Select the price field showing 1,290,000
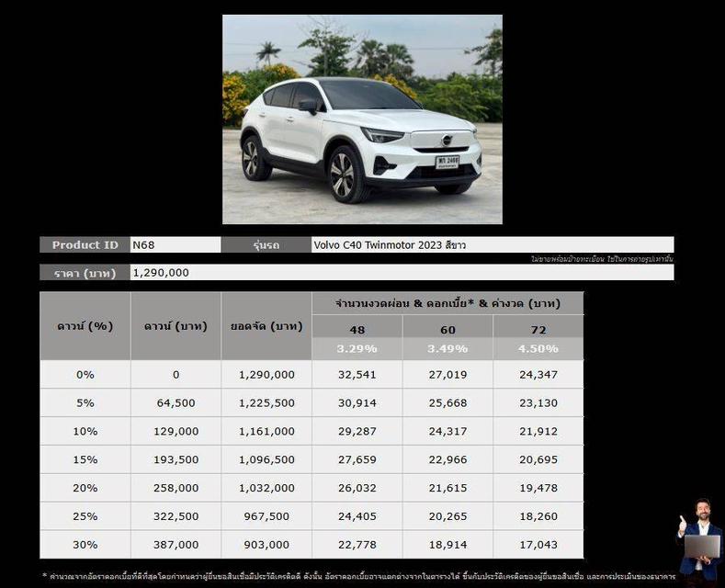The image size is (725, 588). pyautogui.click(x=402, y=272)
